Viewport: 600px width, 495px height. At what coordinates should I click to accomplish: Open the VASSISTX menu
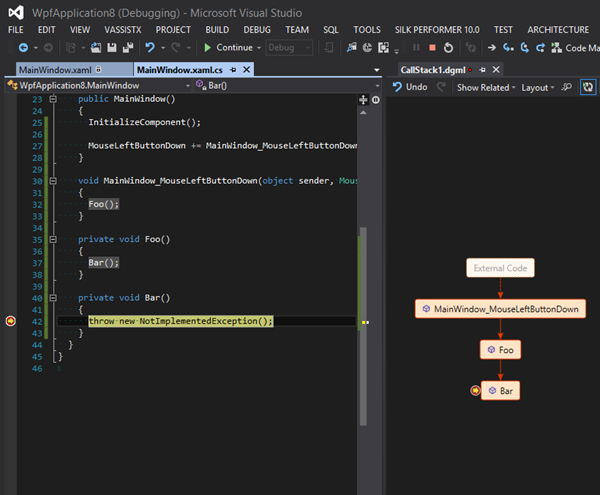coord(123,30)
